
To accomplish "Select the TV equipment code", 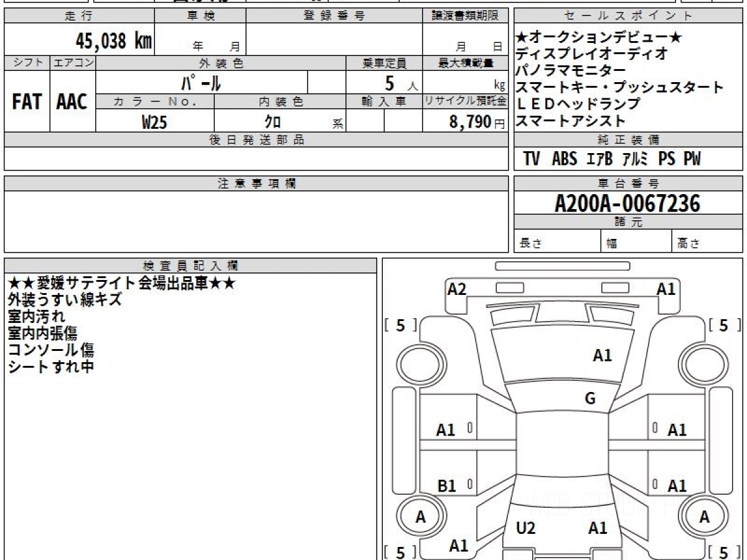I will [x=532, y=159].
